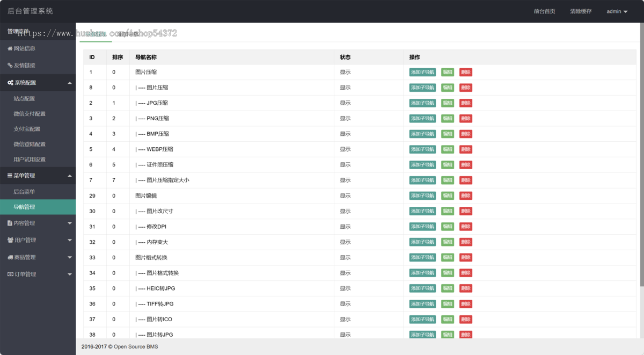Click 添加子导航 in the 图片编辑 row
The image size is (644, 355).
coord(422,195)
